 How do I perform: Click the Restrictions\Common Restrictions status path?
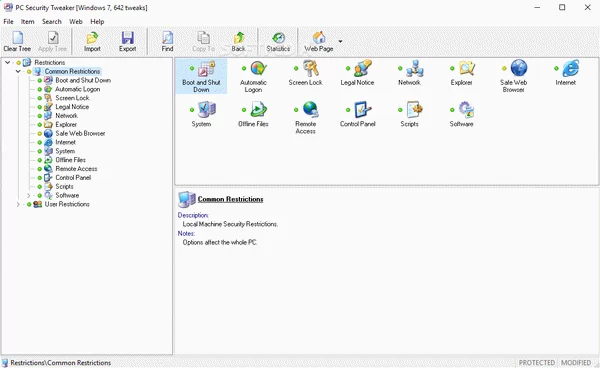[x=60, y=363]
